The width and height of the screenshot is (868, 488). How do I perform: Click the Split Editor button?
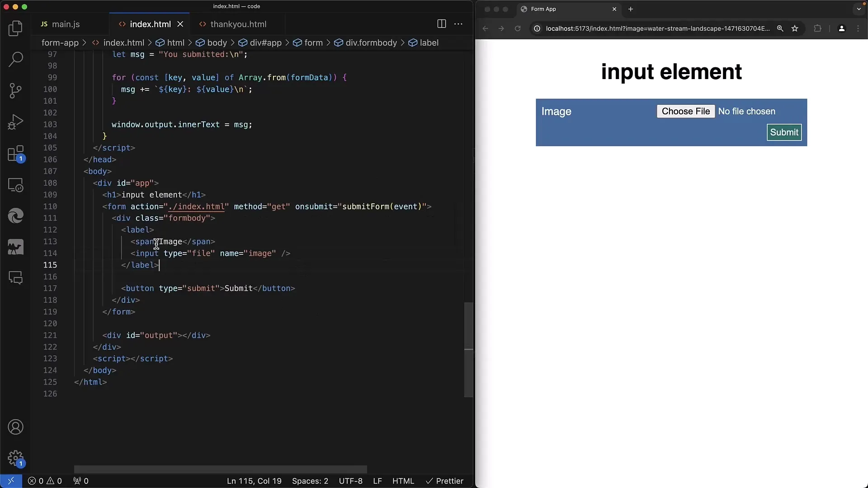441,24
